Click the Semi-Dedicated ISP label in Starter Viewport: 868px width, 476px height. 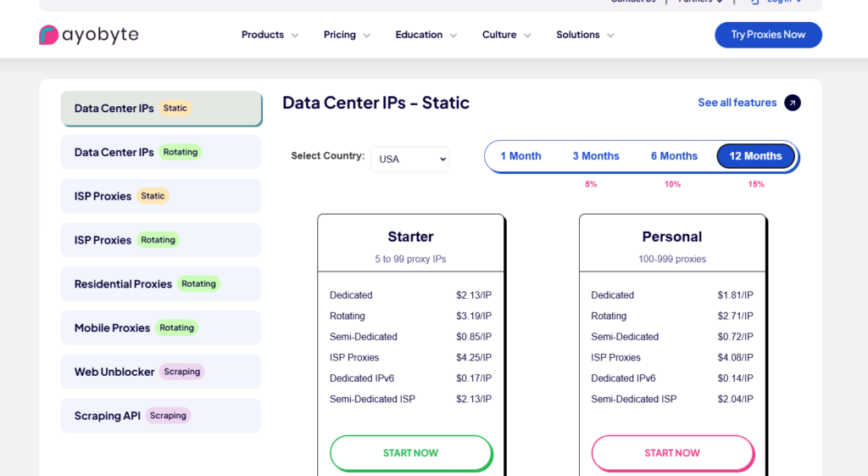pos(372,399)
